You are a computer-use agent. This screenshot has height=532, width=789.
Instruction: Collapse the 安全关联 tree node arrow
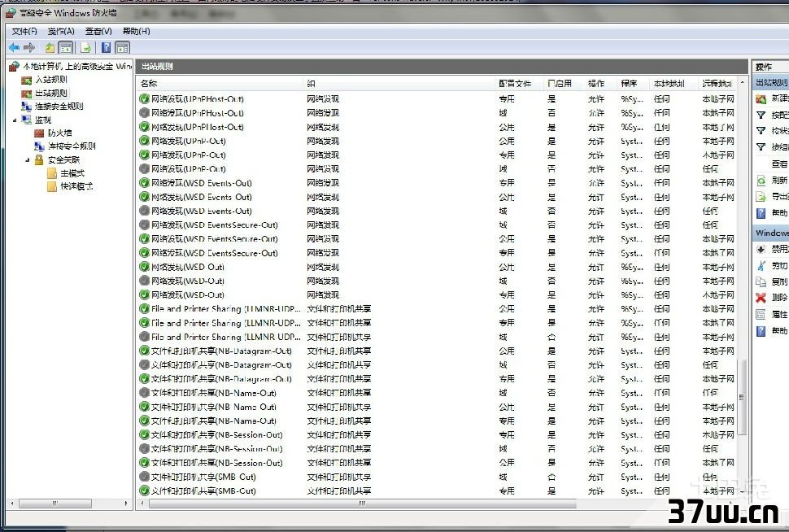pyautogui.click(x=28, y=160)
